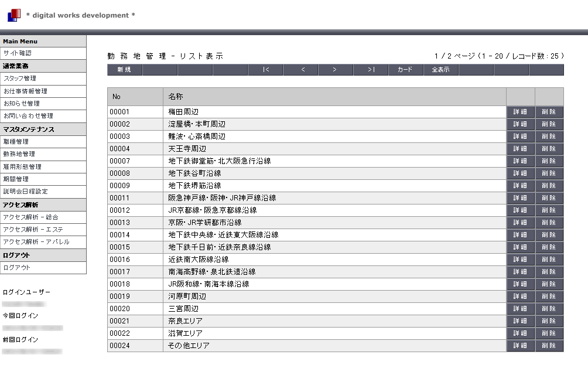Click the 天王寺周辺 name cell
The width and height of the screenshot is (588, 375).
335,149
